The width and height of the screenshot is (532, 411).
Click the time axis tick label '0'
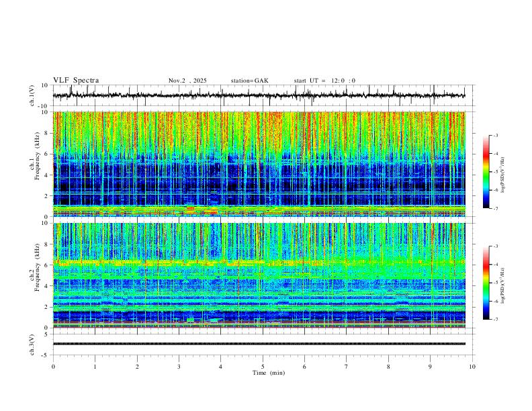click(x=53, y=367)
